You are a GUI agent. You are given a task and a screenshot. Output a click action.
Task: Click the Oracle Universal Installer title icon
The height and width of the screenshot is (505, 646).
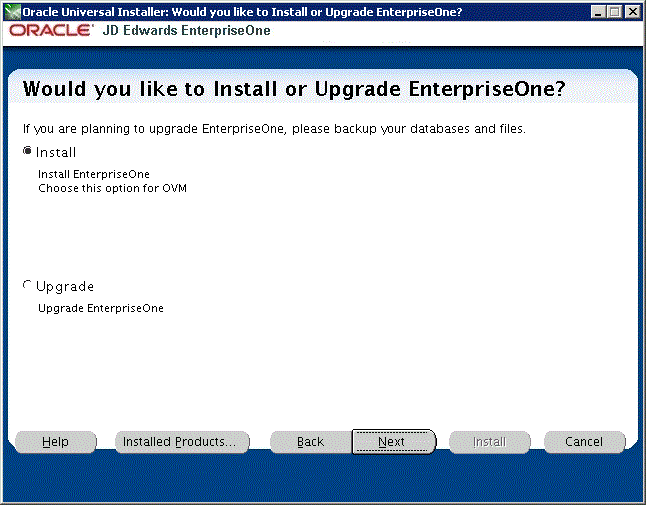[x=12, y=12]
